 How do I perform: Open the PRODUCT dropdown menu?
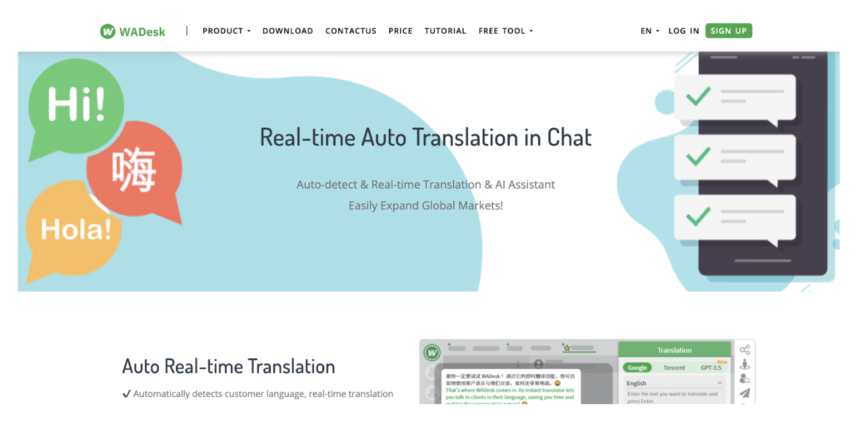227,31
